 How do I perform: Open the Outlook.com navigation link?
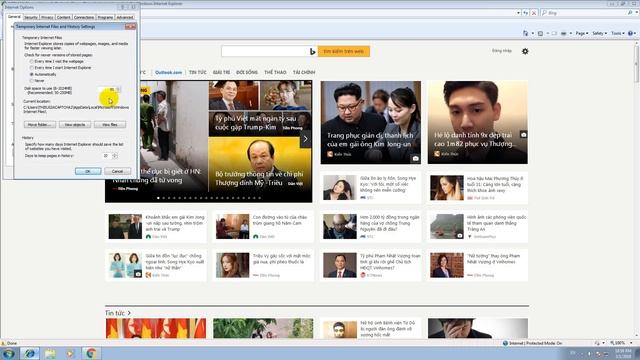tap(169, 72)
